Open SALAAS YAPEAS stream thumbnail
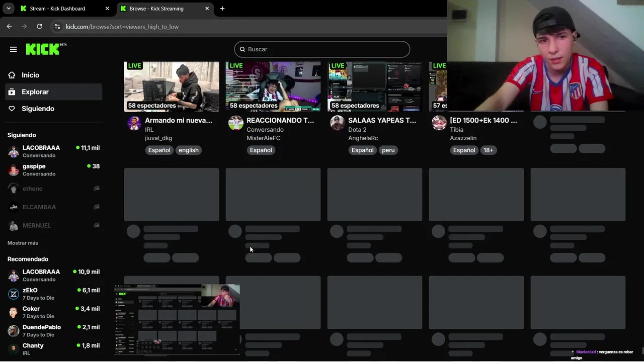644x362 pixels. click(x=375, y=86)
